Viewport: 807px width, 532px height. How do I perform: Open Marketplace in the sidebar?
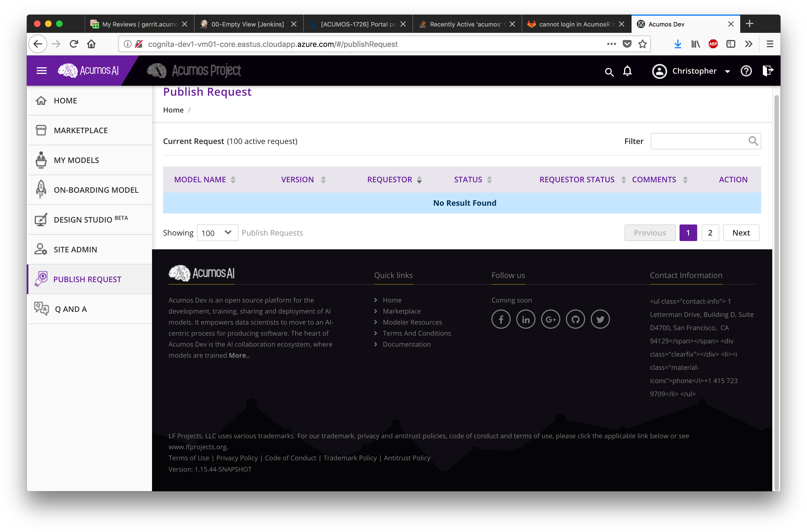tap(81, 130)
